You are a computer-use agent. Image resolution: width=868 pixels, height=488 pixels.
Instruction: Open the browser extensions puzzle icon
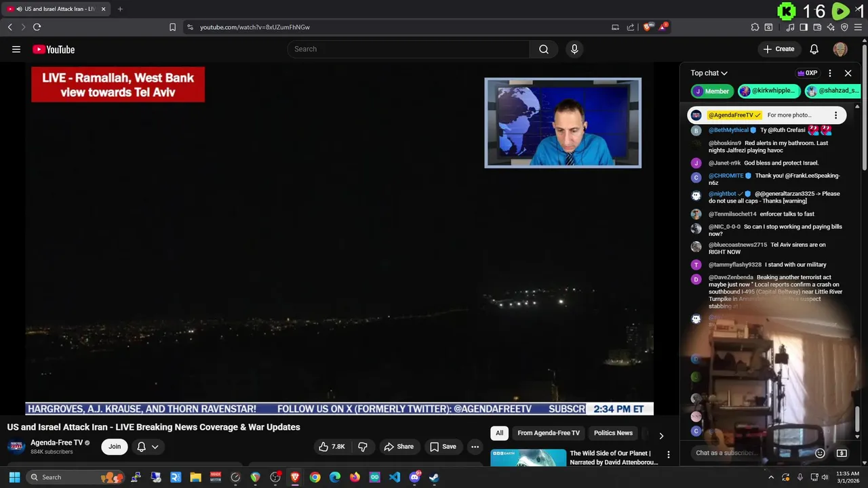(755, 27)
